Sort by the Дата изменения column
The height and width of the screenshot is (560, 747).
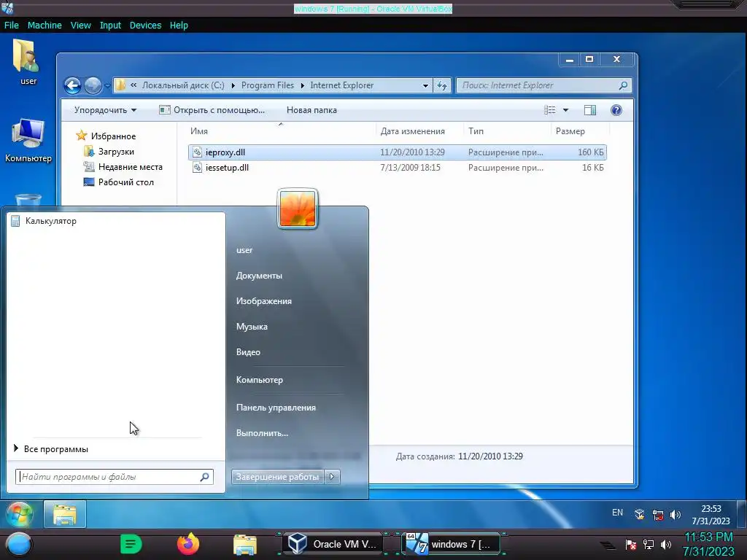[x=413, y=131]
